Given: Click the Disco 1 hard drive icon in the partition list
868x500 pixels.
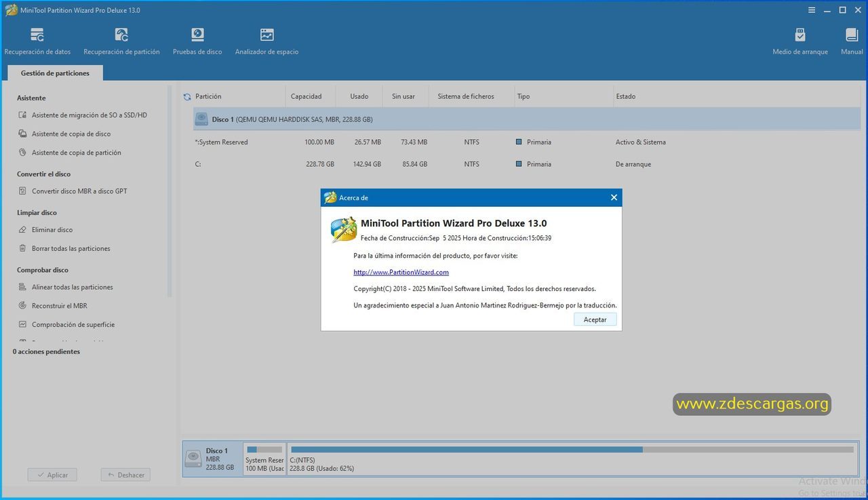Looking at the screenshot, I should [x=201, y=119].
